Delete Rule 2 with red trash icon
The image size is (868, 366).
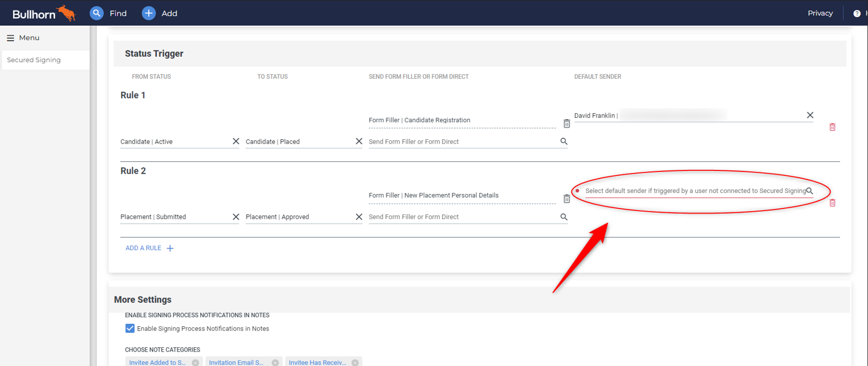(832, 203)
